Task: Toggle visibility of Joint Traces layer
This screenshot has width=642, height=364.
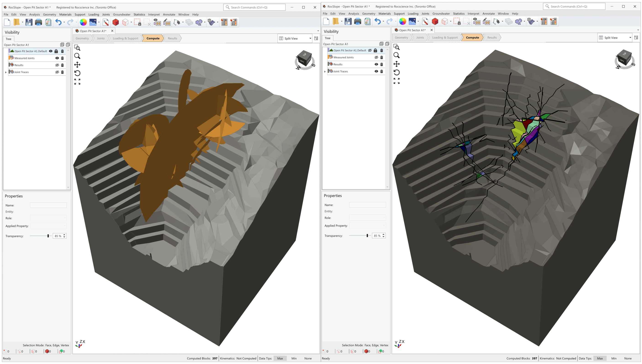Action: 57,72
